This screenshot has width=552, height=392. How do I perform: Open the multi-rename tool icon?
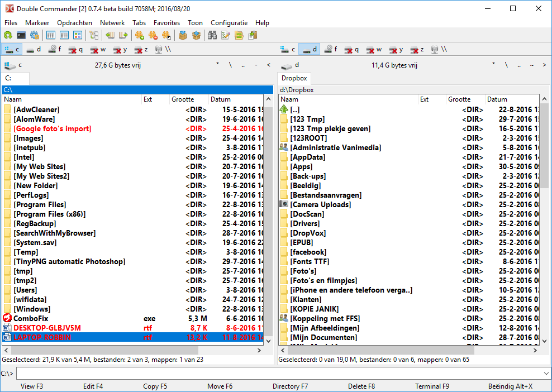[x=225, y=35]
